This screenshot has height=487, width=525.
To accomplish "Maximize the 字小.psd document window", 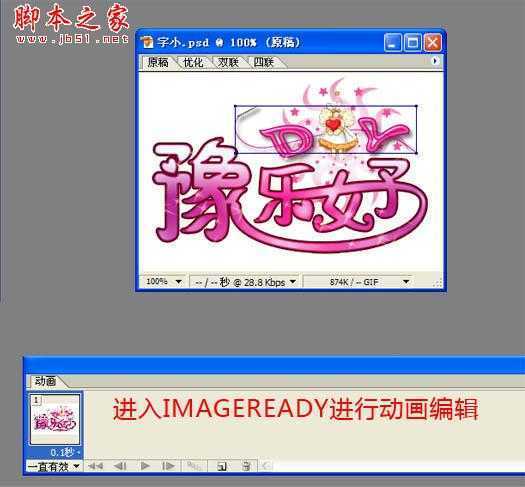I will click(412, 43).
